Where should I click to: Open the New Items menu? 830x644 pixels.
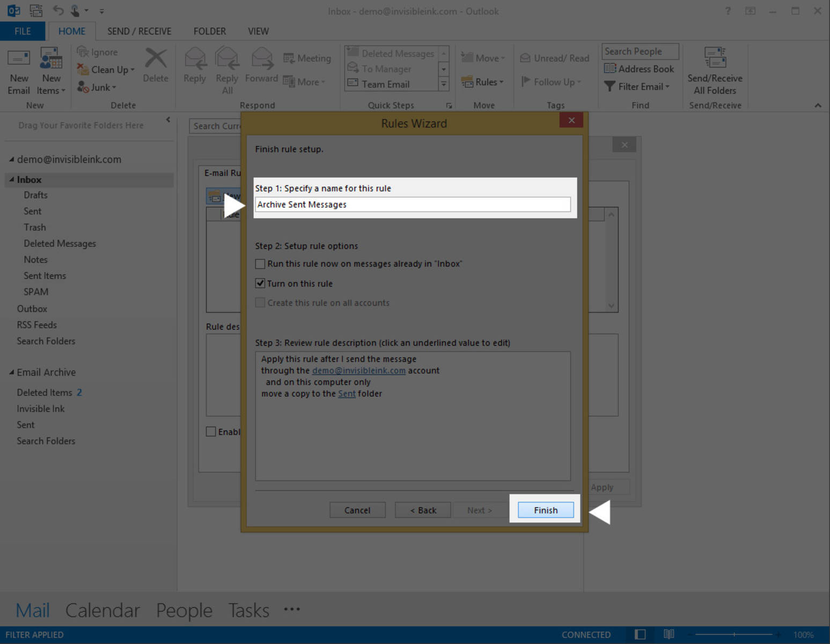51,72
